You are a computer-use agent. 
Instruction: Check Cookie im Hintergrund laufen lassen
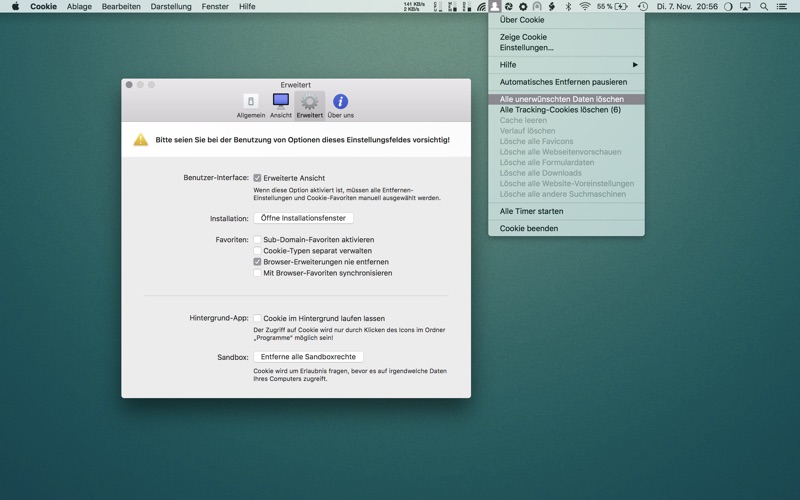click(257, 318)
